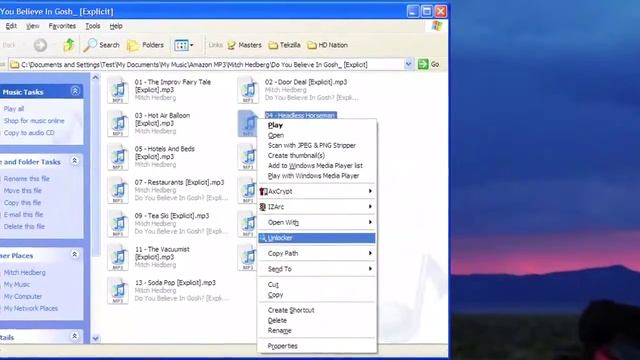Go to My Computer link

23,296
